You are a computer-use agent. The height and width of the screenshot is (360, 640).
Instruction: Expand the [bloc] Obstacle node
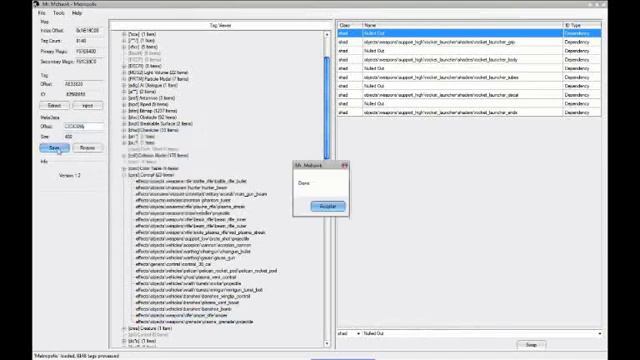click(124, 118)
